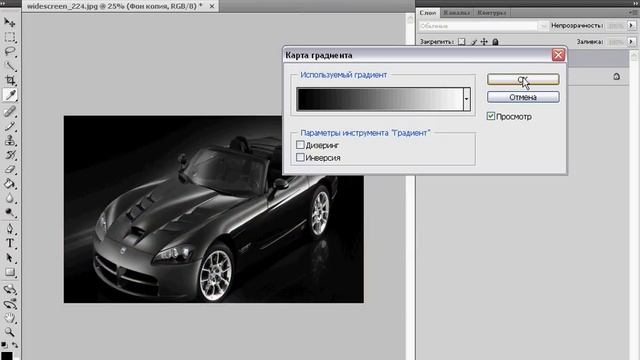This screenshot has height=360, width=640.
Task: Select the Paint Bucket tool
Action: click(x=10, y=184)
